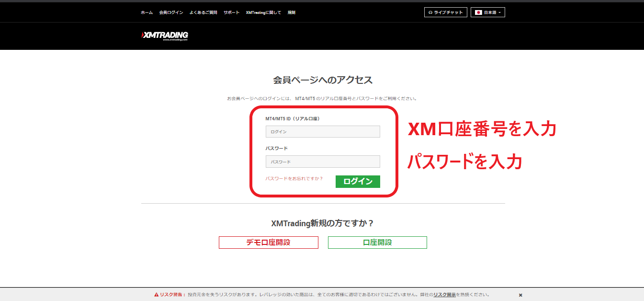Open the リスク開示 link in the warning bar
644x301 pixels.
point(444,295)
